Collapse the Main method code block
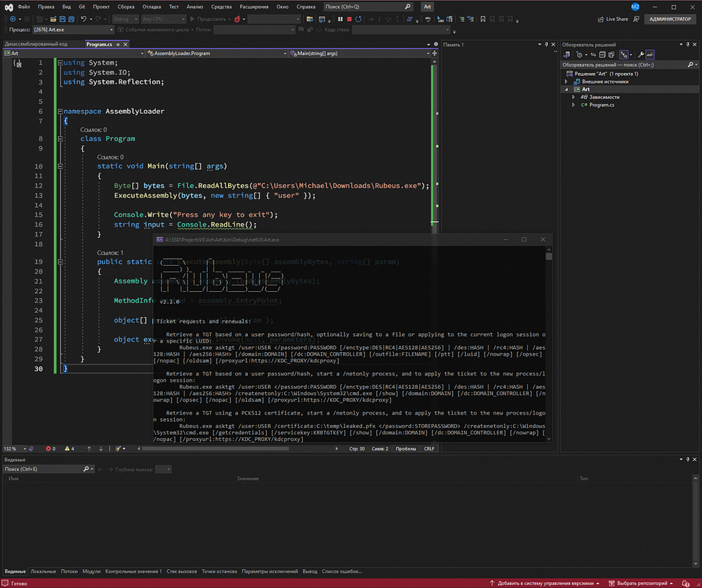 click(x=60, y=166)
